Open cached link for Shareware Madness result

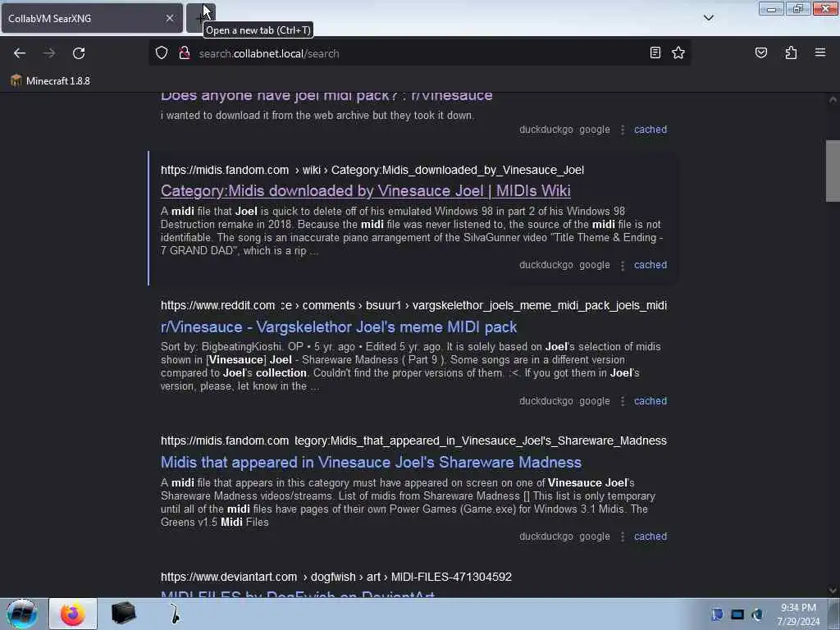[x=651, y=536]
